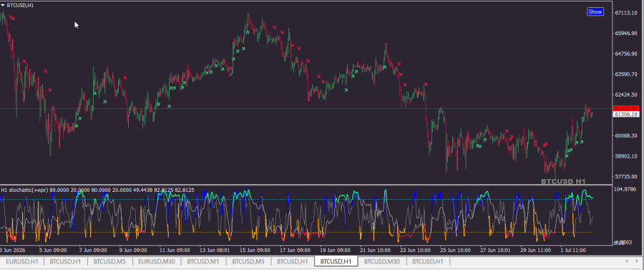Click the 21 Jun 10:00 time label
This screenshot has height=270, width=644.
[376, 250]
